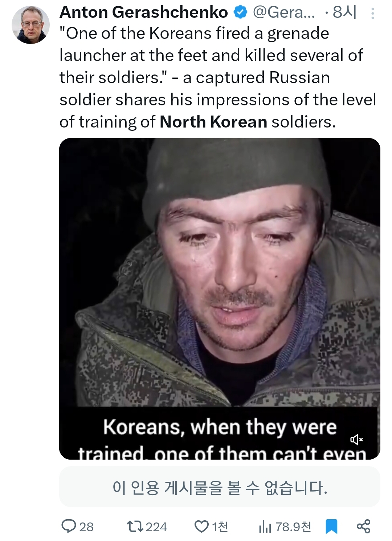Tap the share icon
The width and height of the screenshot is (392, 541).
[363, 526]
